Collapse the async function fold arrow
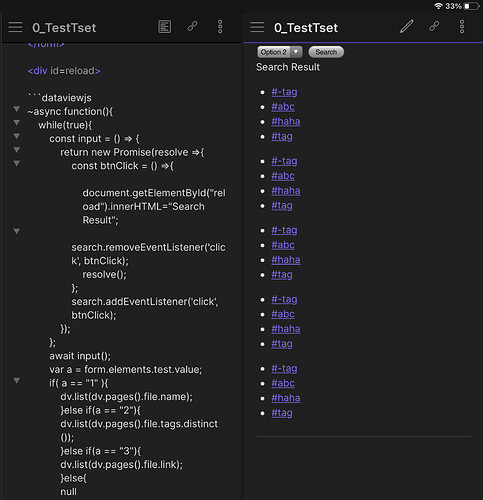483x500 pixels. pyautogui.click(x=16, y=109)
